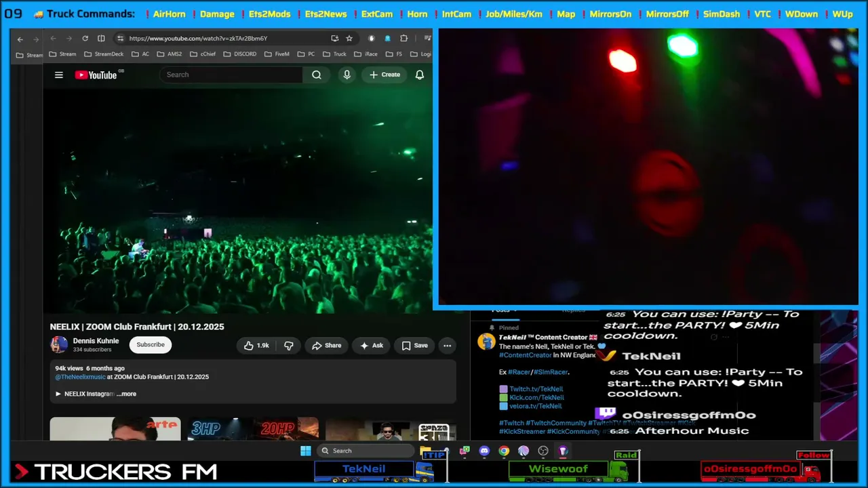Click the NEELIX video player
Image resolution: width=868 pixels, height=488 pixels.
click(x=237, y=201)
